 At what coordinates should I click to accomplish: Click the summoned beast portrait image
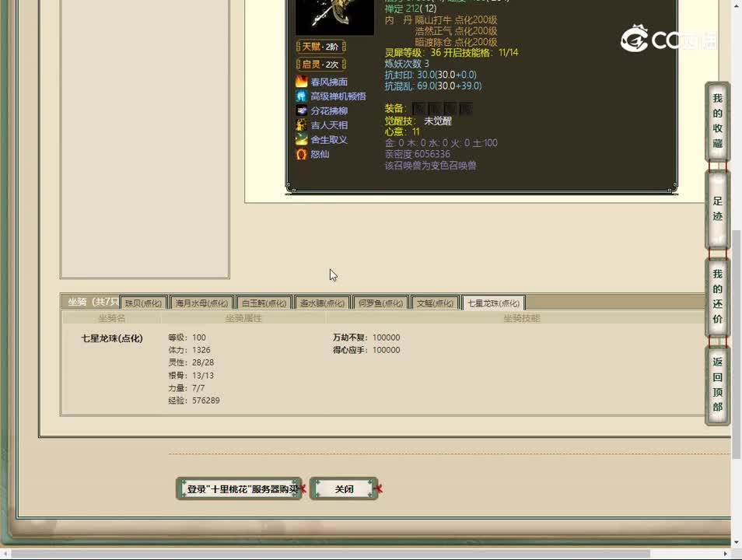tap(334, 16)
